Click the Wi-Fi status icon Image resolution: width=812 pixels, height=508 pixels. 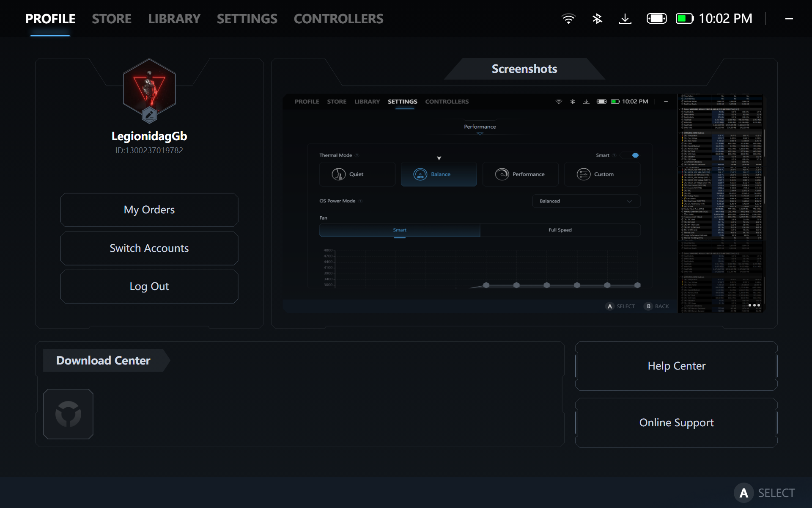[568, 19]
